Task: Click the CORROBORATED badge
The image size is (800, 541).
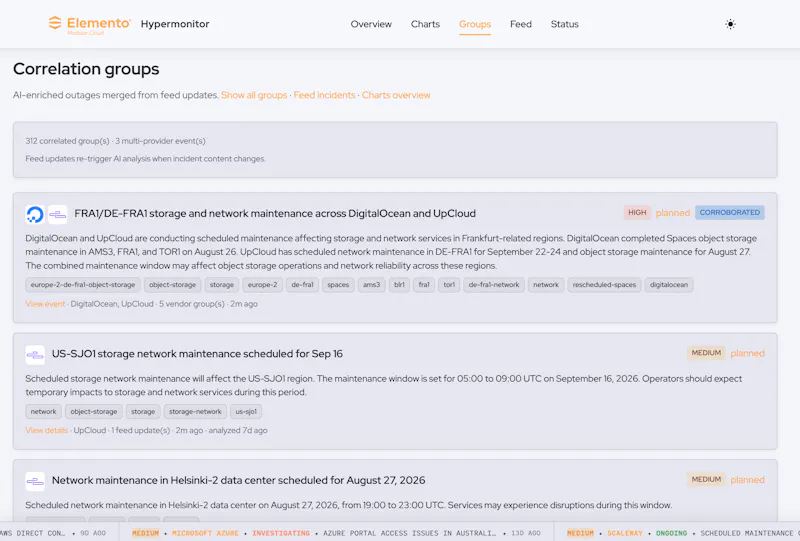Action: coord(730,212)
